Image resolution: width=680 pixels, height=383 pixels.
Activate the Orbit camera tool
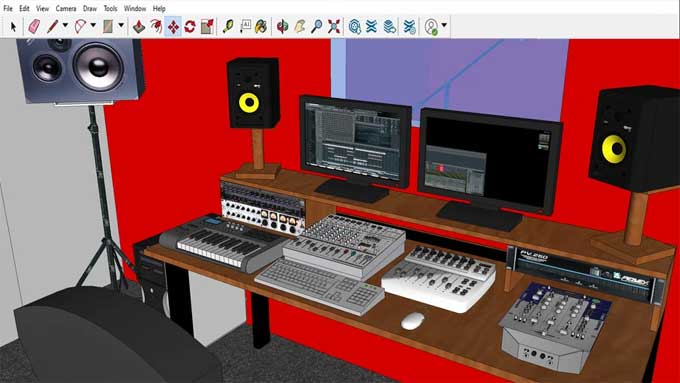coord(282,26)
